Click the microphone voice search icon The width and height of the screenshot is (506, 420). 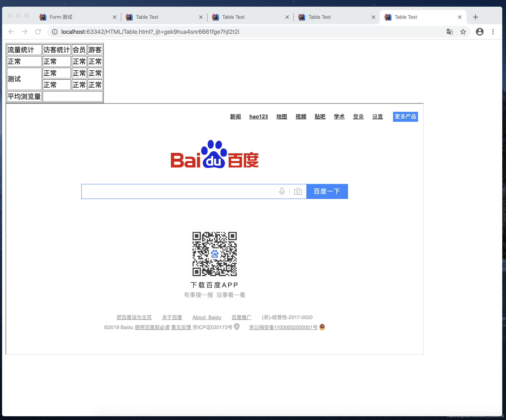[x=282, y=191]
